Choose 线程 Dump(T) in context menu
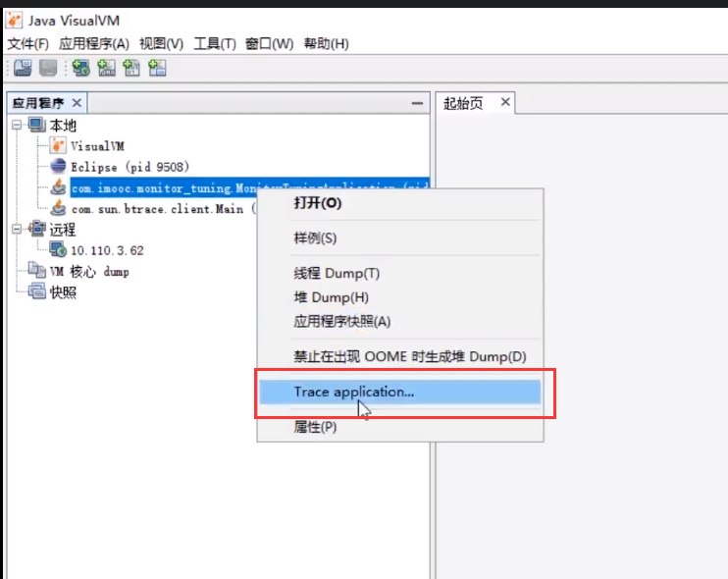Screen dimensions: 728x579 tap(400, 273)
